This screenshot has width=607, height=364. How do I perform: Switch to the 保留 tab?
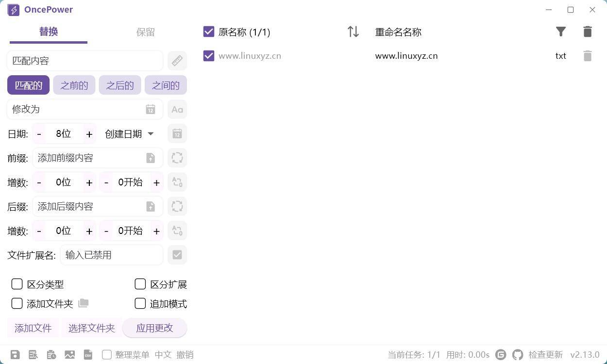click(x=146, y=32)
